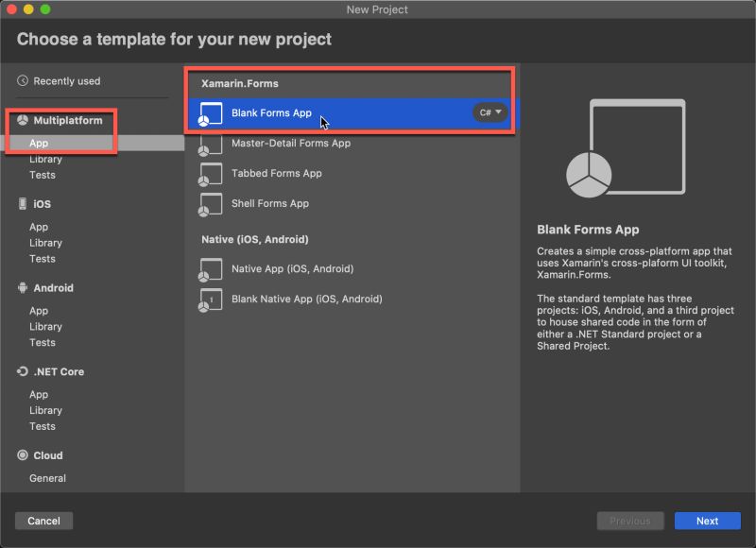The width and height of the screenshot is (756, 548).
Task: Click the iOS device icon in sidebar
Action: [23, 203]
